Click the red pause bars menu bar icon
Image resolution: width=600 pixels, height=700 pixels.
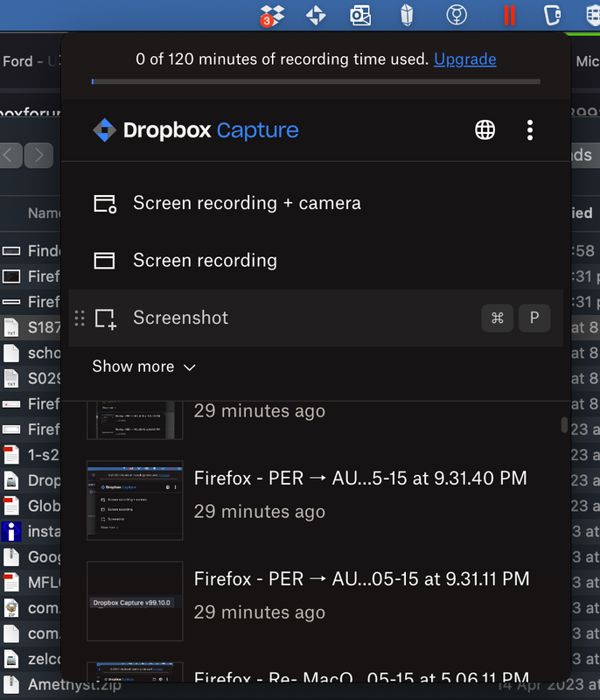pos(508,15)
